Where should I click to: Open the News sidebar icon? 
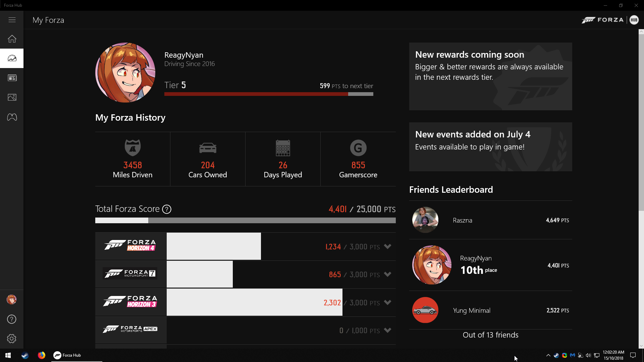(12, 78)
